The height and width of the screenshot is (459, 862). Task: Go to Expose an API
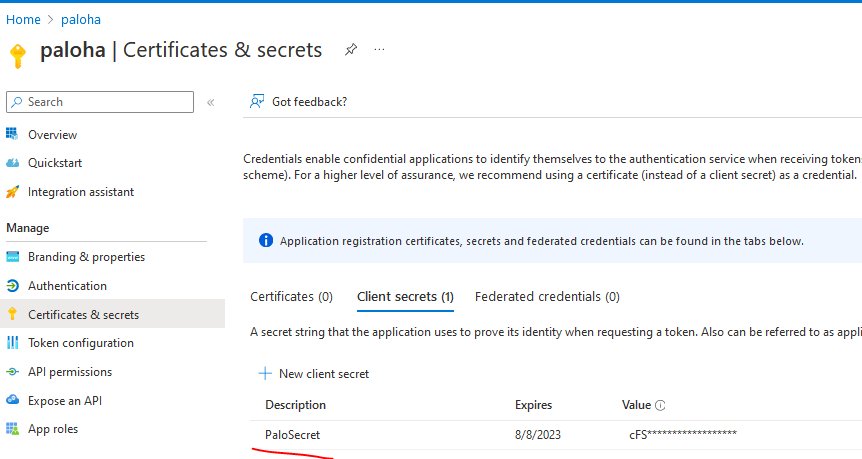[64, 401]
